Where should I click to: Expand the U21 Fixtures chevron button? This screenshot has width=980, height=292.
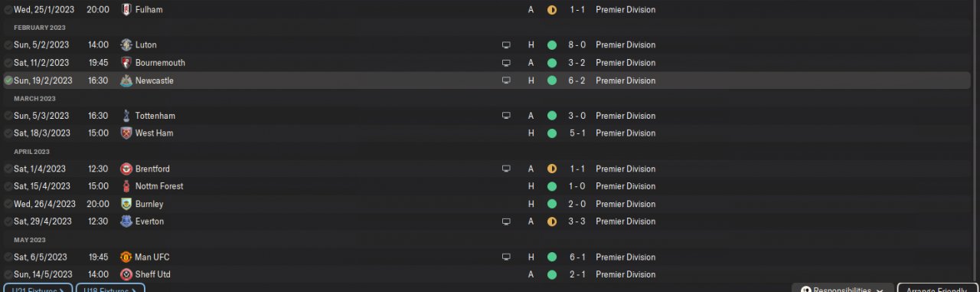click(x=37, y=289)
